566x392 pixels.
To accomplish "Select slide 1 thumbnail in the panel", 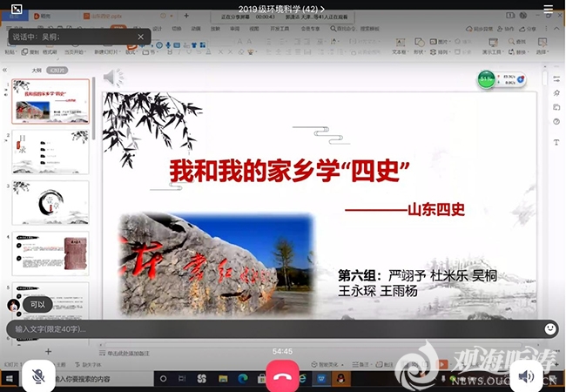I will coord(51,101).
